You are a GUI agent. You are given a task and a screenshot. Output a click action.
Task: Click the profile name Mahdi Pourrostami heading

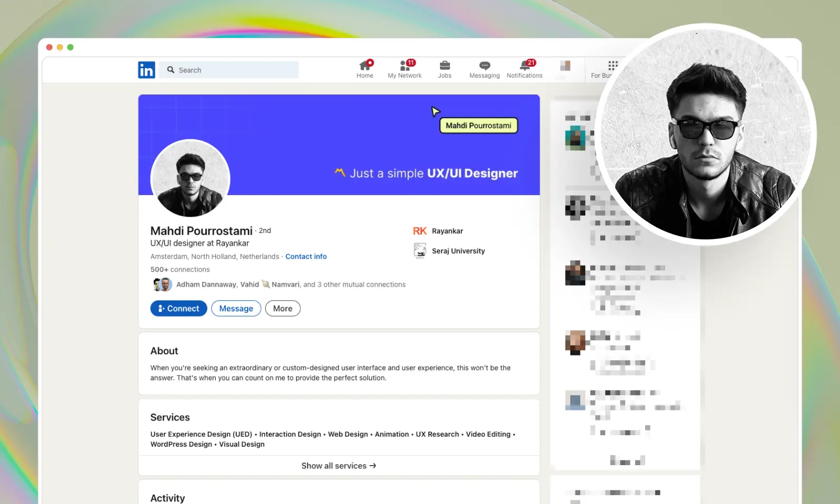(202, 231)
